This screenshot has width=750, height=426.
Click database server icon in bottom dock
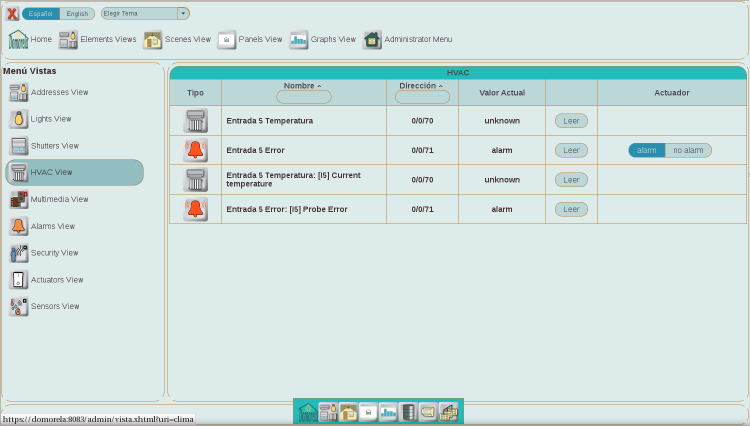[x=408, y=412]
